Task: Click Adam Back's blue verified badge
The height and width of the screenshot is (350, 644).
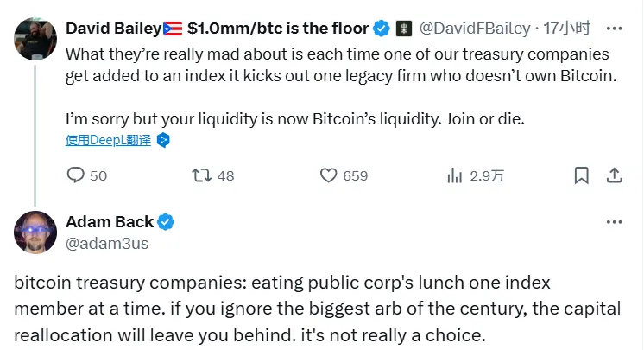Action: 166,222
